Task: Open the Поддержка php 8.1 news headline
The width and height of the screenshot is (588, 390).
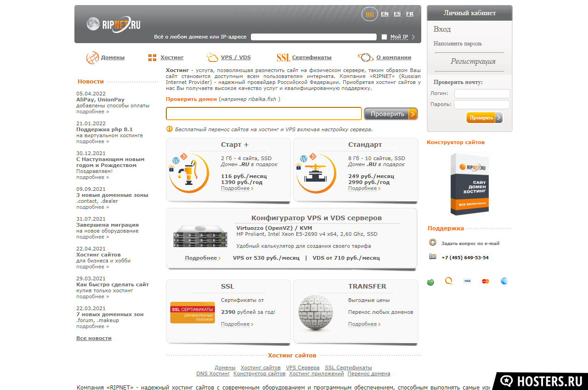Action: coord(104,129)
